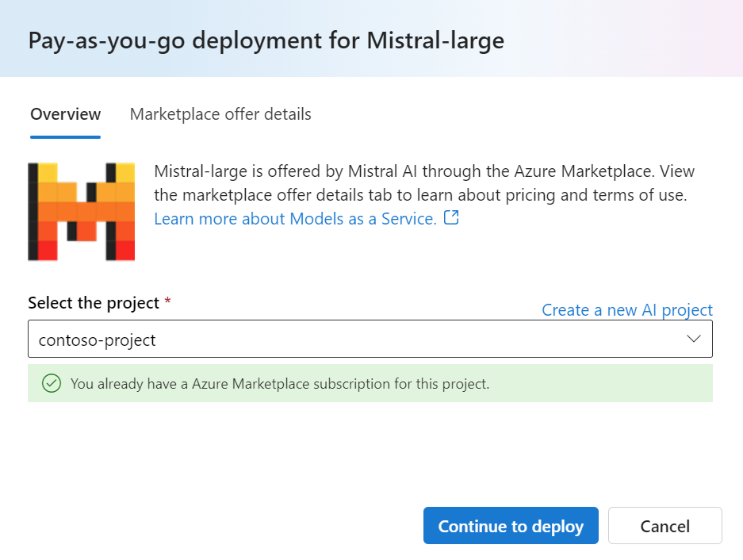The height and width of the screenshot is (560, 743).
Task: Open the contoso-project selection combo box
Action: pyautogui.click(x=370, y=339)
